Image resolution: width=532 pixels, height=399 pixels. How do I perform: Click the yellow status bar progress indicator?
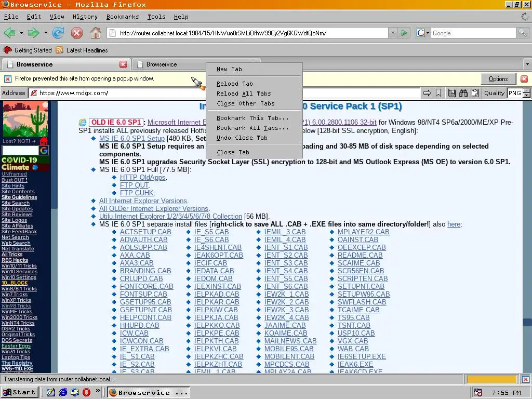(x=491, y=379)
